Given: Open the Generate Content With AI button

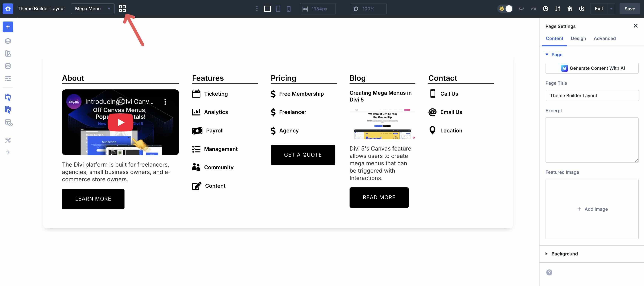Looking at the screenshot, I should pos(592,68).
